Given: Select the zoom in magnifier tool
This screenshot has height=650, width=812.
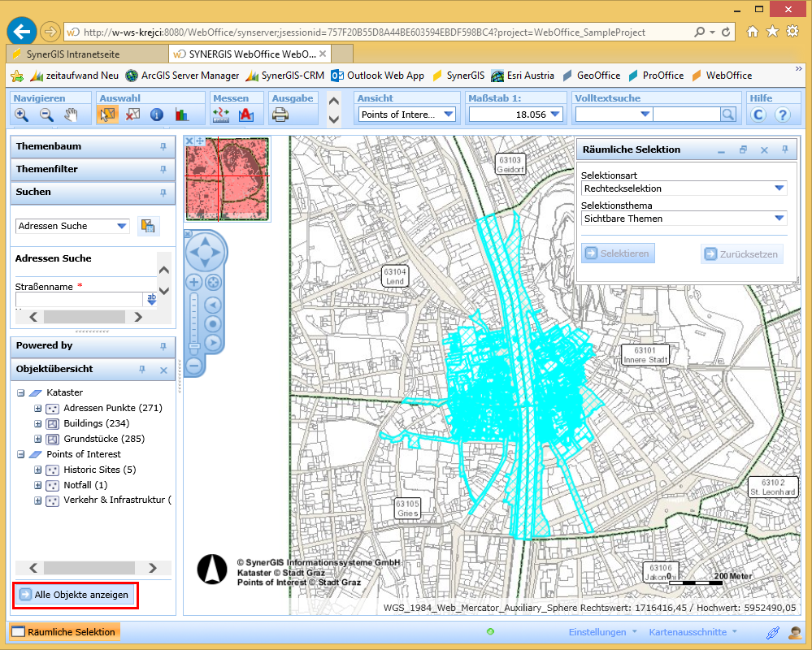Looking at the screenshot, I should point(21,115).
